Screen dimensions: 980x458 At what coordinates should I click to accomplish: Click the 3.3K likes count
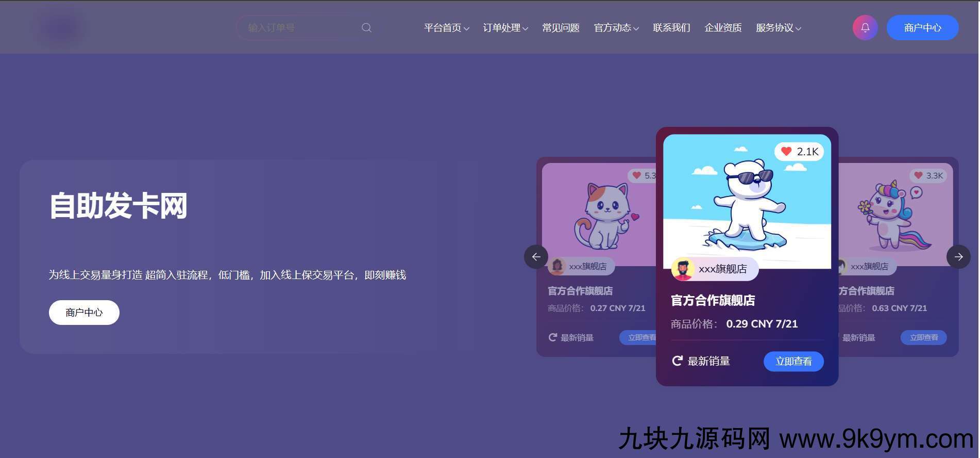[x=934, y=175]
